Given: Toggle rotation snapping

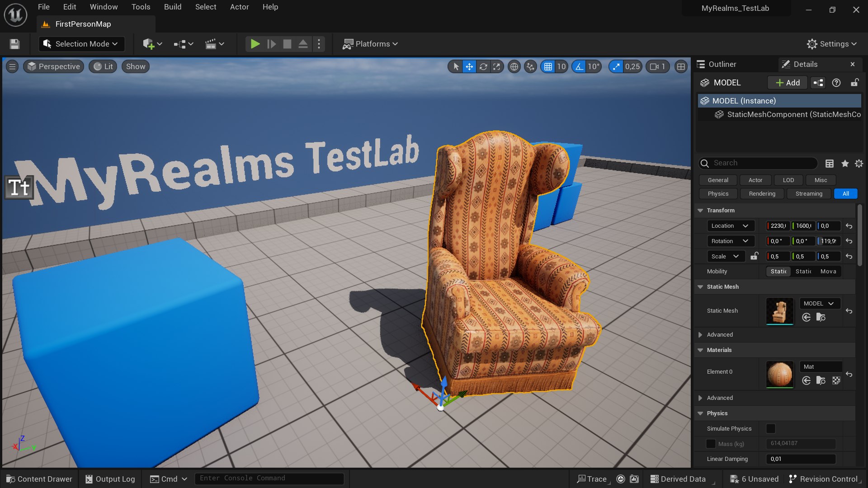Looking at the screenshot, I should pyautogui.click(x=579, y=66).
